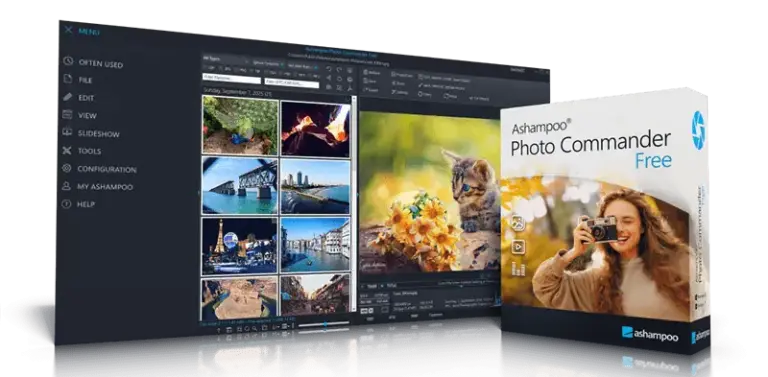
Task: Select the steel bridge thumbnail
Action: [240, 186]
